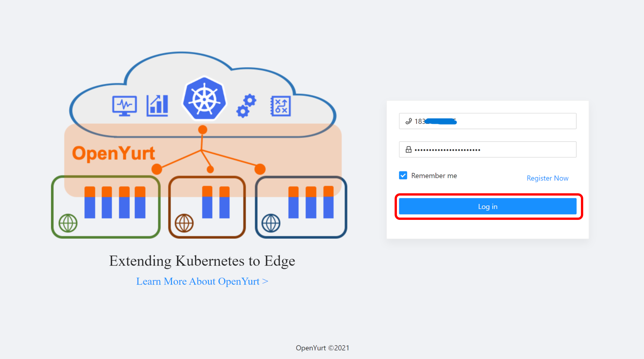Click the Extending Kubernetes to Edge heading

tap(202, 261)
